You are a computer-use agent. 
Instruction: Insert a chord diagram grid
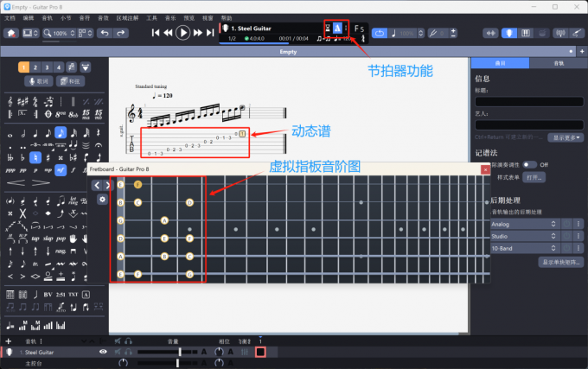point(10,295)
